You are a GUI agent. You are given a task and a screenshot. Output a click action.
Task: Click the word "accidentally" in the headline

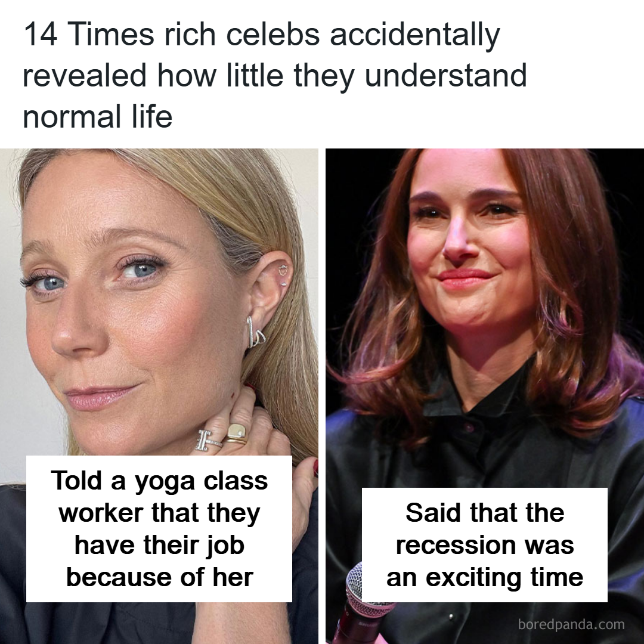pos(414,36)
